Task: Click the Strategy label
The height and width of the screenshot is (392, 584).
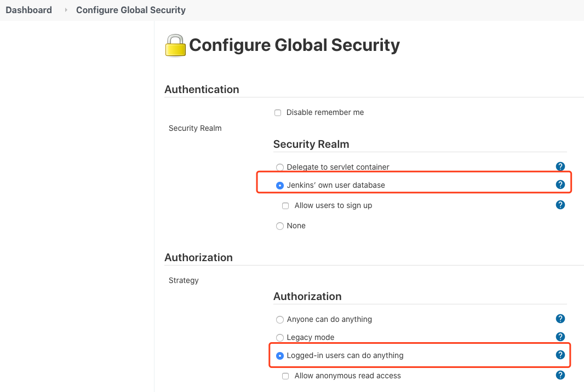Action: (184, 280)
